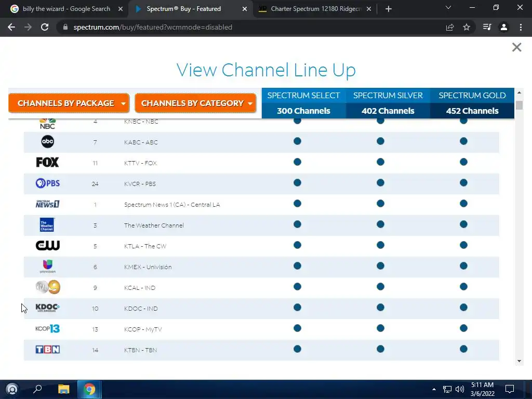The height and width of the screenshot is (399, 532).
Task: Click the TBN channel logo
Action: point(47,350)
